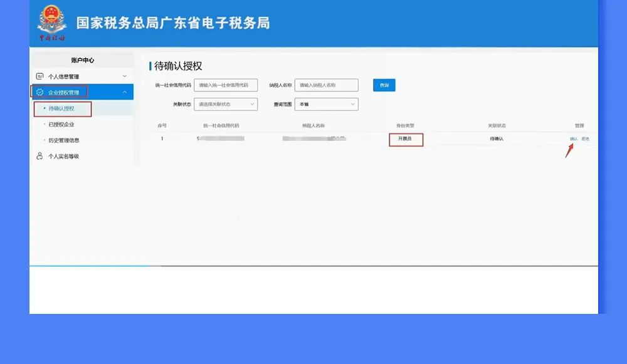Open 个人信息管理 menu item
Viewport: 627px width, 364px height.
[x=82, y=76]
